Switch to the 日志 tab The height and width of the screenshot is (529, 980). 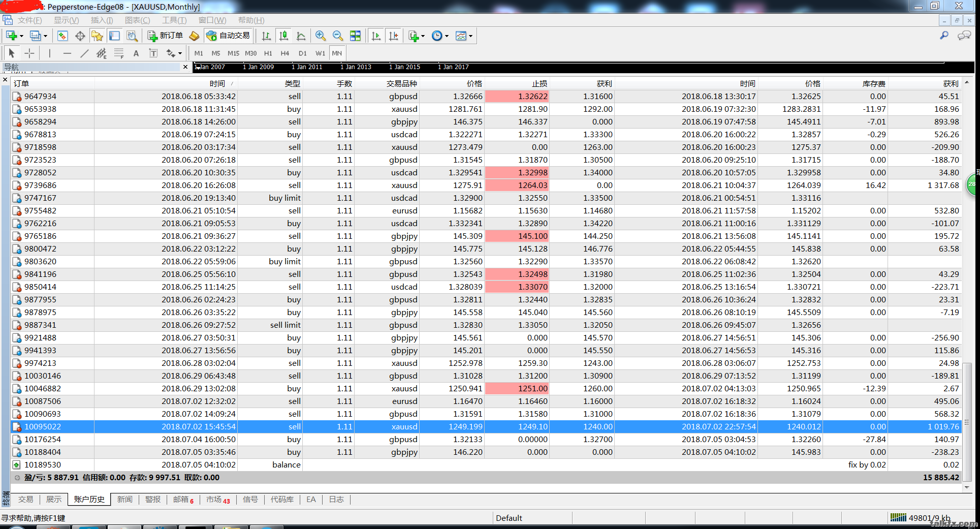[x=336, y=500]
